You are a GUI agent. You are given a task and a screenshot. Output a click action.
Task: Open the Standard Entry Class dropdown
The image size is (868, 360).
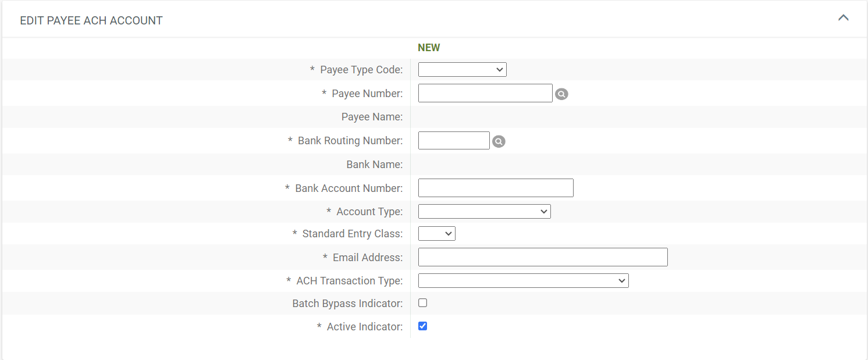pos(436,233)
